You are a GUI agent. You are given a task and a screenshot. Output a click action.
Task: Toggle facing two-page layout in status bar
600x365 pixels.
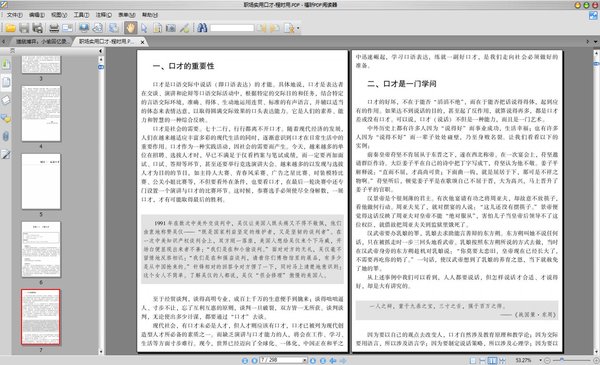(492, 360)
